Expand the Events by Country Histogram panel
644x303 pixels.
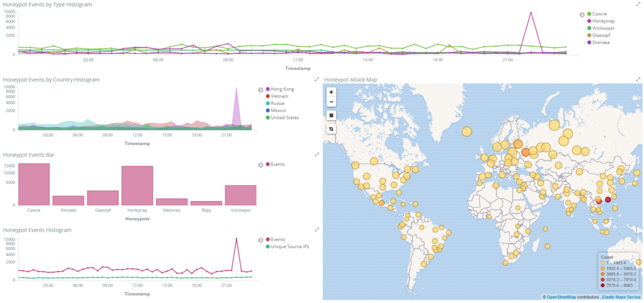(317, 79)
